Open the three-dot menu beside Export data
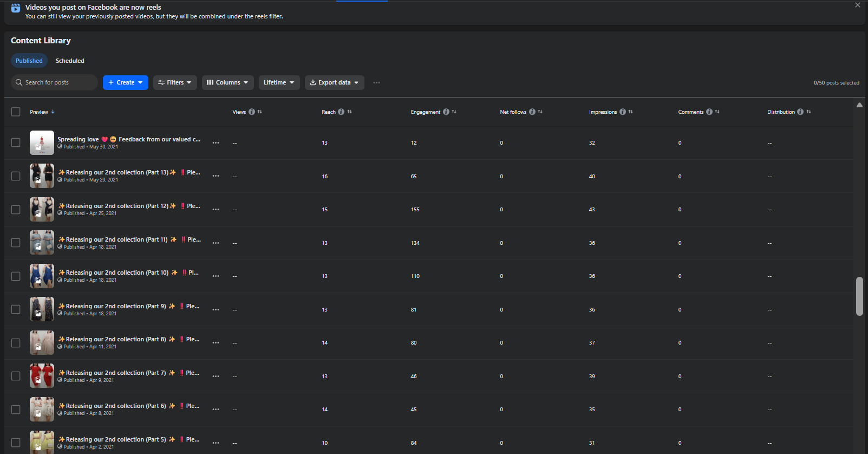This screenshot has width=868, height=454. (376, 83)
